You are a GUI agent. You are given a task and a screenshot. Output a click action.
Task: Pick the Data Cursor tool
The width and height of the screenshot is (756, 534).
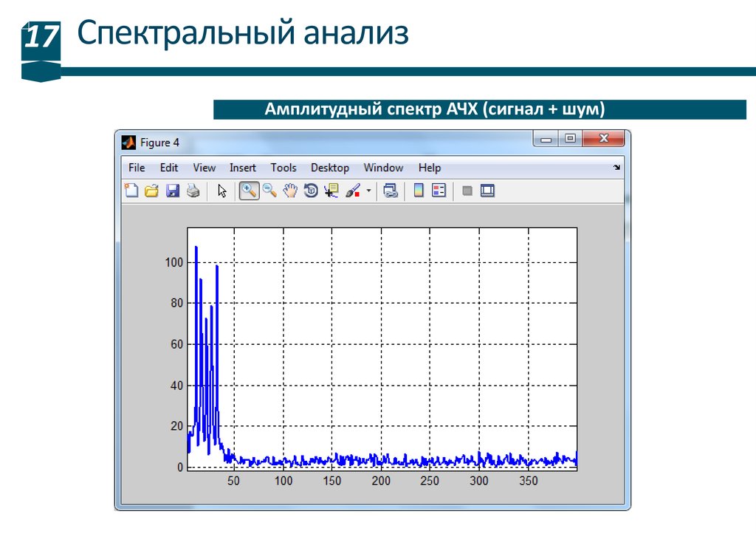331,191
